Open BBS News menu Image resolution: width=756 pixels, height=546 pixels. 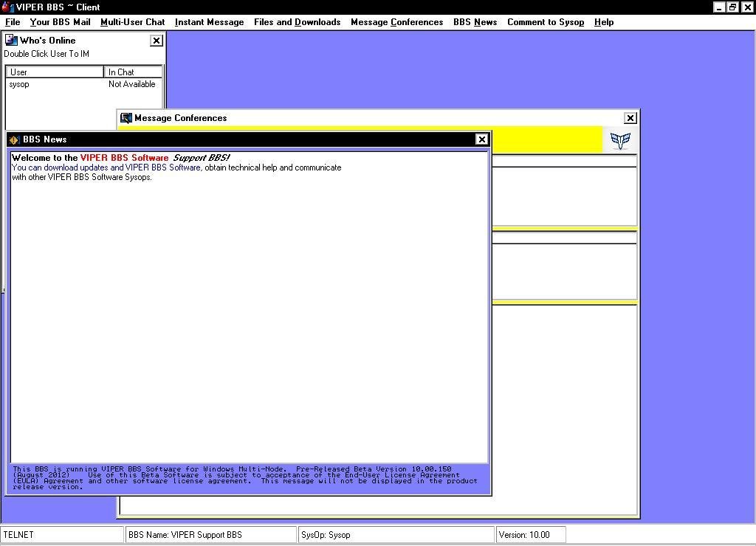click(475, 22)
